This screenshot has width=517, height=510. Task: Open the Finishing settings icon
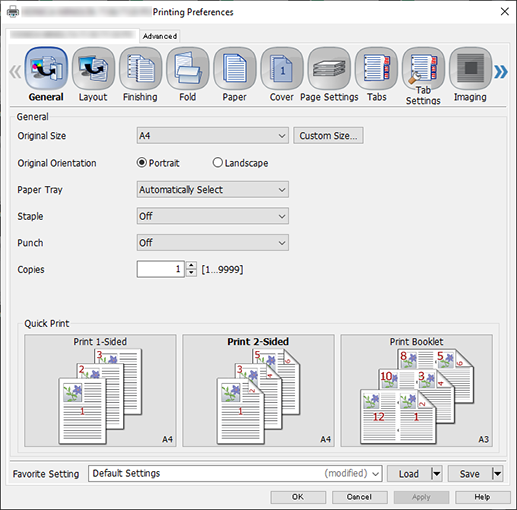[140, 68]
